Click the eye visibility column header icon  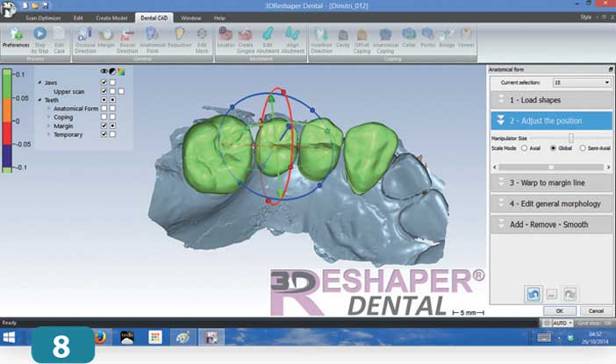coord(104,71)
